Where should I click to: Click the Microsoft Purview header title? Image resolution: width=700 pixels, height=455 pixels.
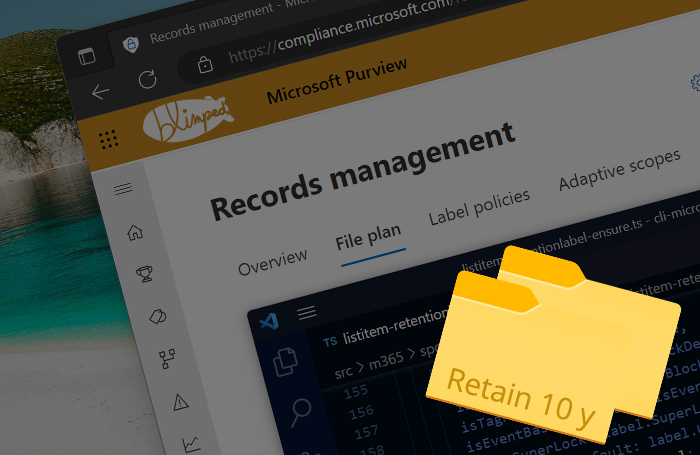(337, 81)
